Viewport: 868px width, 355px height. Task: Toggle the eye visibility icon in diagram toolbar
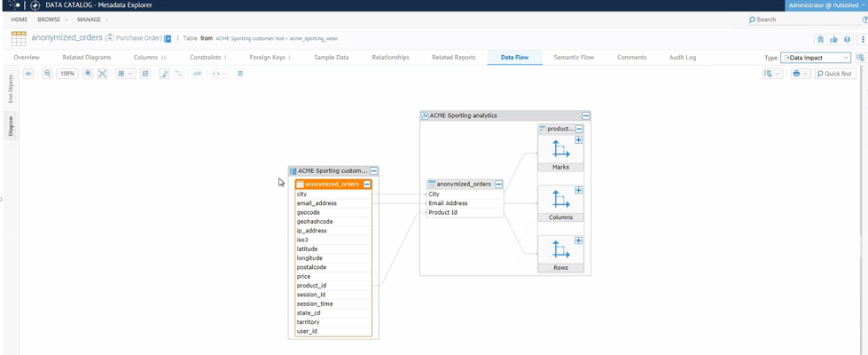(28, 74)
